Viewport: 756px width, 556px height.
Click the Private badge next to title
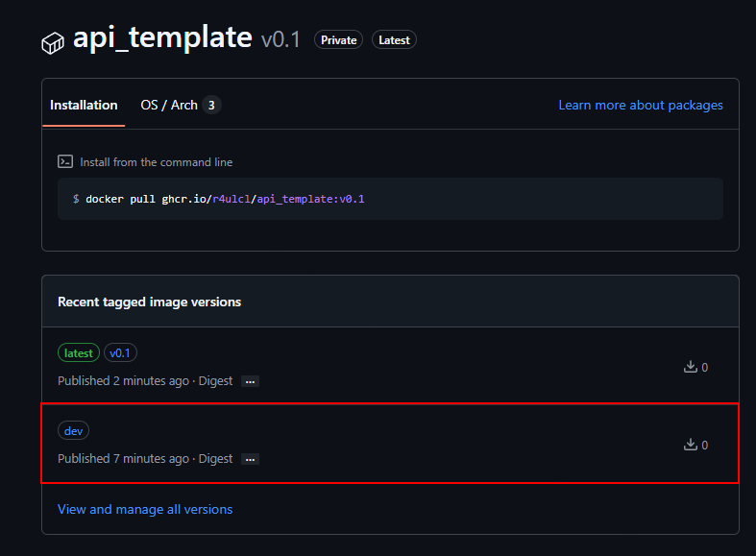pos(338,40)
